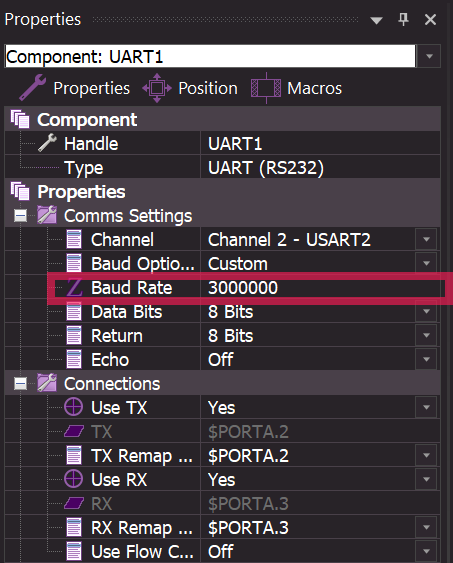Click the Use TX crosshair icon
The image size is (453, 563).
(74, 407)
